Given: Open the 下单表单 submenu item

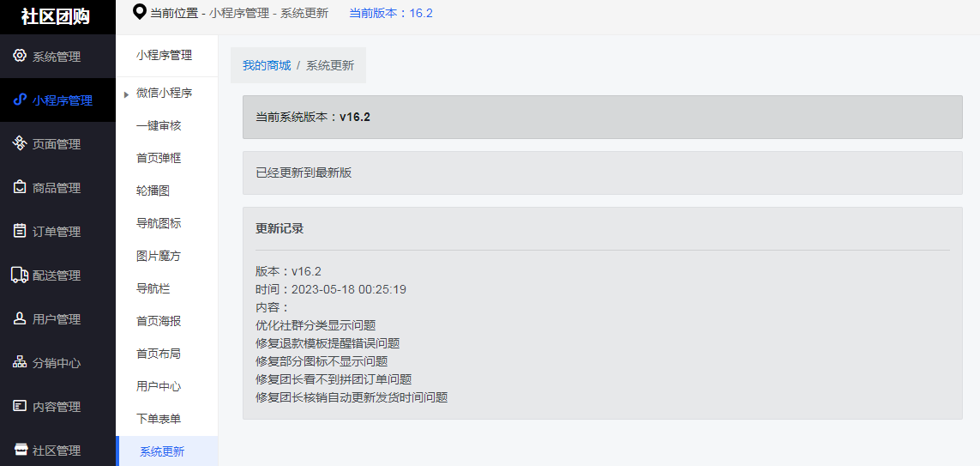Looking at the screenshot, I should tap(159, 419).
